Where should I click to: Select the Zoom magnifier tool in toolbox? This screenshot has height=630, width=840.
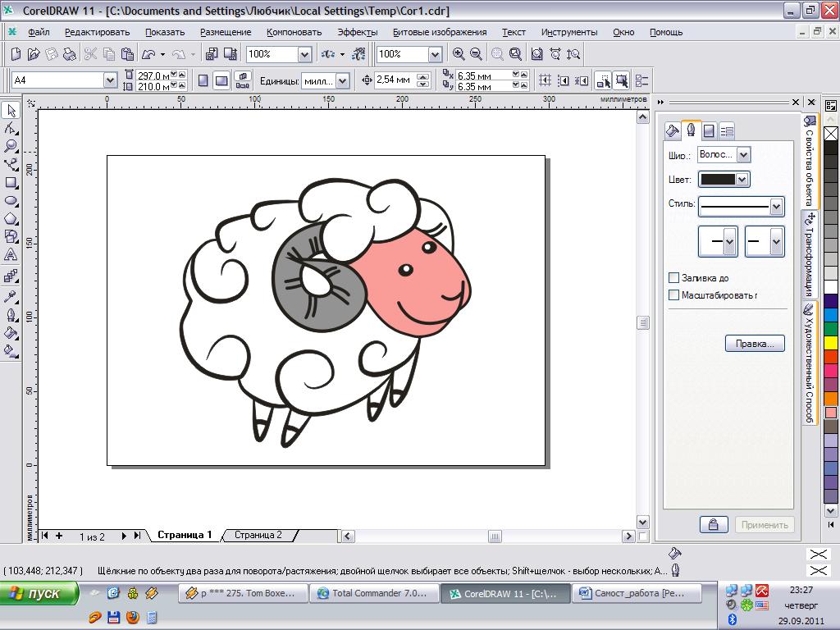11,147
